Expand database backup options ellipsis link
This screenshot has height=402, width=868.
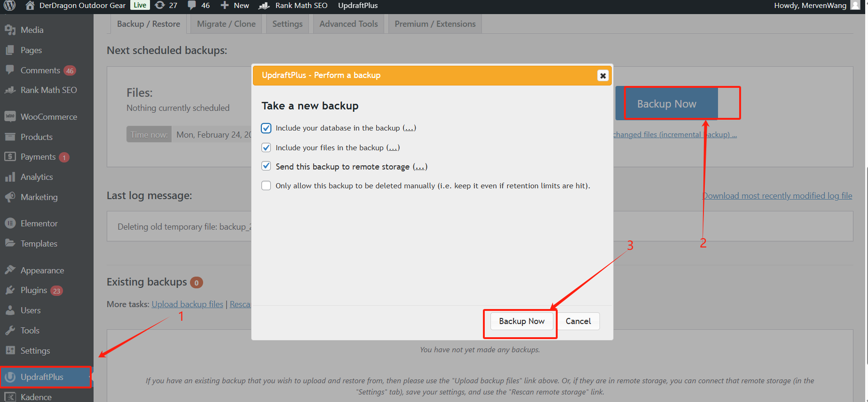pos(409,128)
